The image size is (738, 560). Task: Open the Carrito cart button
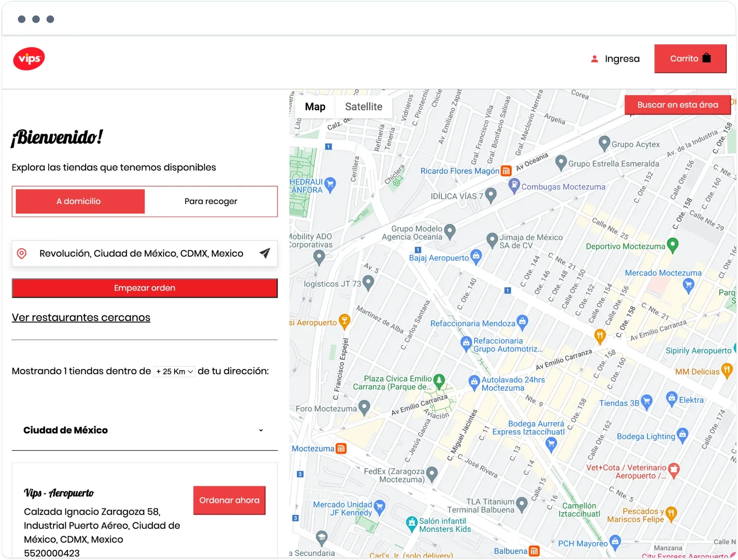tap(690, 59)
